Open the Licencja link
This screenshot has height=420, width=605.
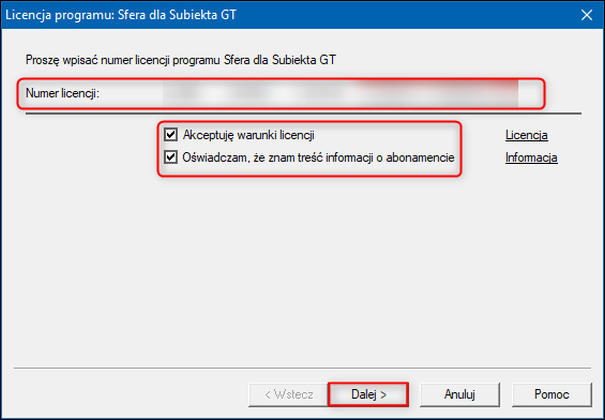pyautogui.click(x=527, y=135)
